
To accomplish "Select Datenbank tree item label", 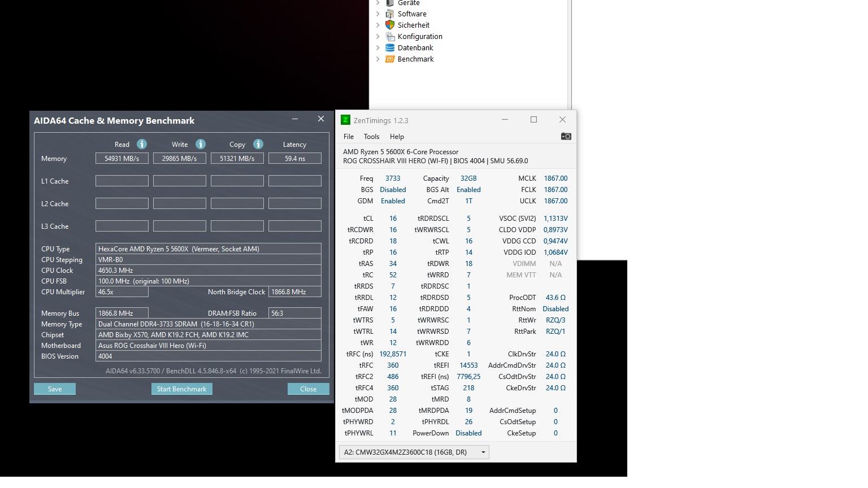I will click(x=415, y=47).
